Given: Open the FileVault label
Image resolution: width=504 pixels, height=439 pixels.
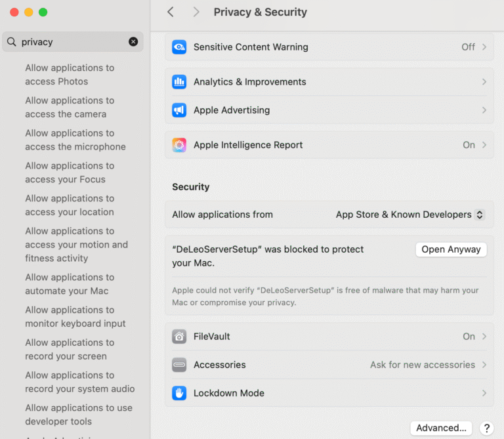Looking at the screenshot, I should coord(212,337).
